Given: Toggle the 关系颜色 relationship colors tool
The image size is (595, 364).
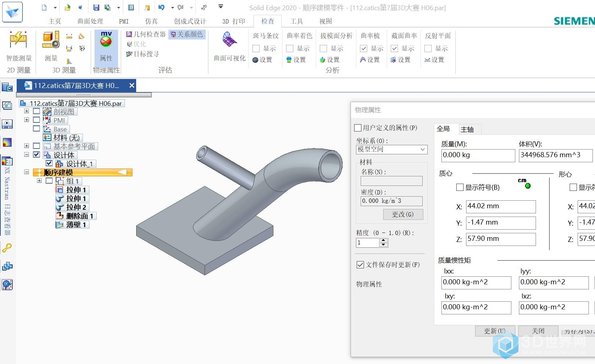Looking at the screenshot, I should pyautogui.click(x=187, y=34).
